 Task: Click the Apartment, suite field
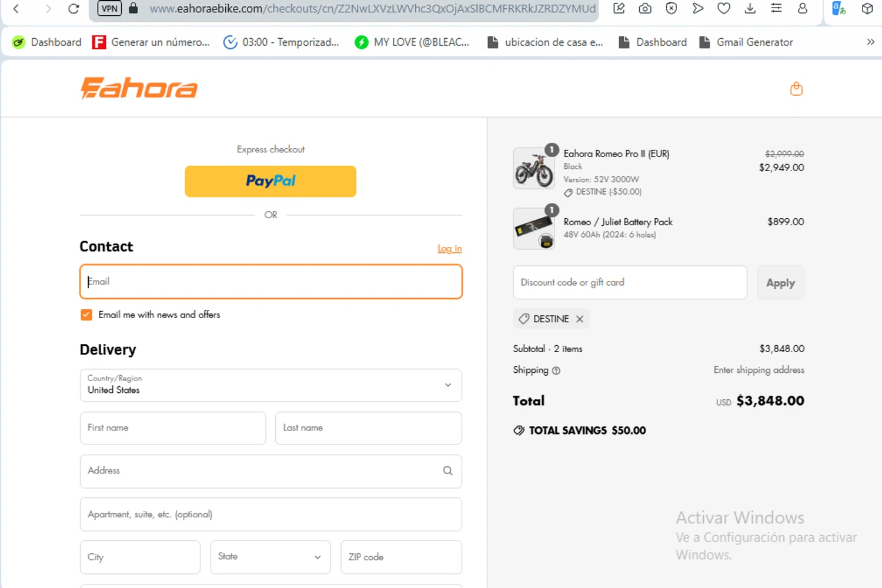point(271,514)
